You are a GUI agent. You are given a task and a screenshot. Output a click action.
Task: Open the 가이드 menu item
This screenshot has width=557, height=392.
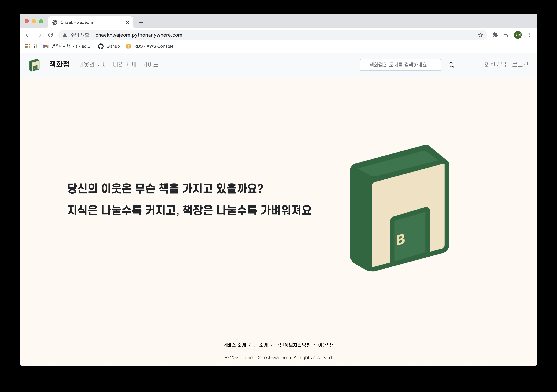[x=150, y=64]
